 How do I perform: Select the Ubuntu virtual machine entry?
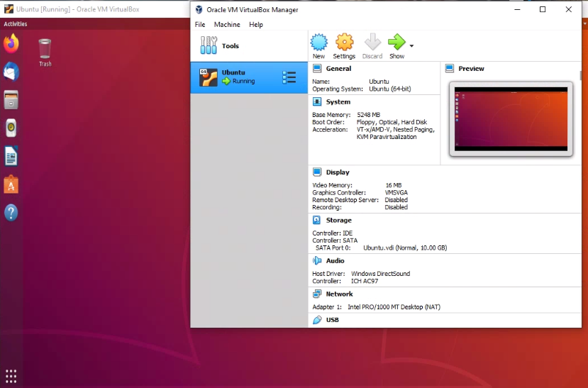249,77
